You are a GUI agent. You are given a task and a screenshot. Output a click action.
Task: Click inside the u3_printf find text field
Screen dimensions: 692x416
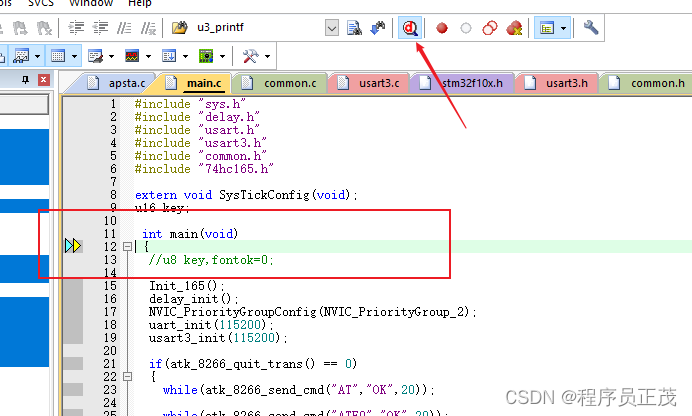point(258,28)
